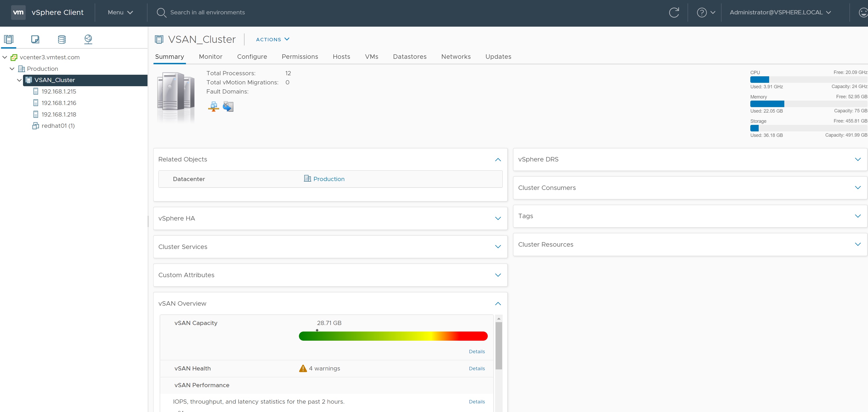868x412 pixels.
Task: Collapse the vSAN Overview panel
Action: (498, 304)
